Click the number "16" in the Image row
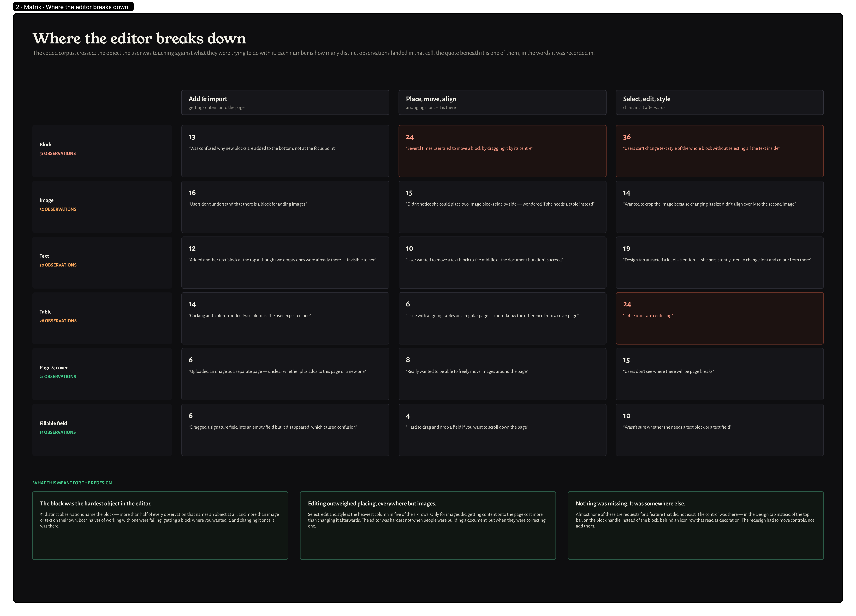Screen dimensions: 856x616 192,193
